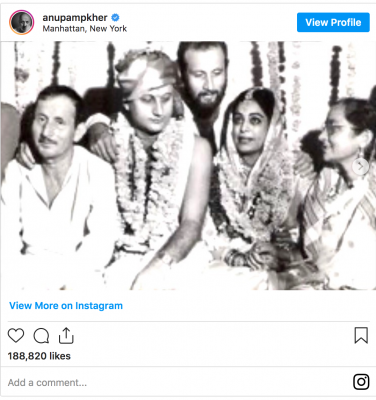376x400 pixels.
Task: Open comments via the speech bubble icon
Action: tap(41, 336)
